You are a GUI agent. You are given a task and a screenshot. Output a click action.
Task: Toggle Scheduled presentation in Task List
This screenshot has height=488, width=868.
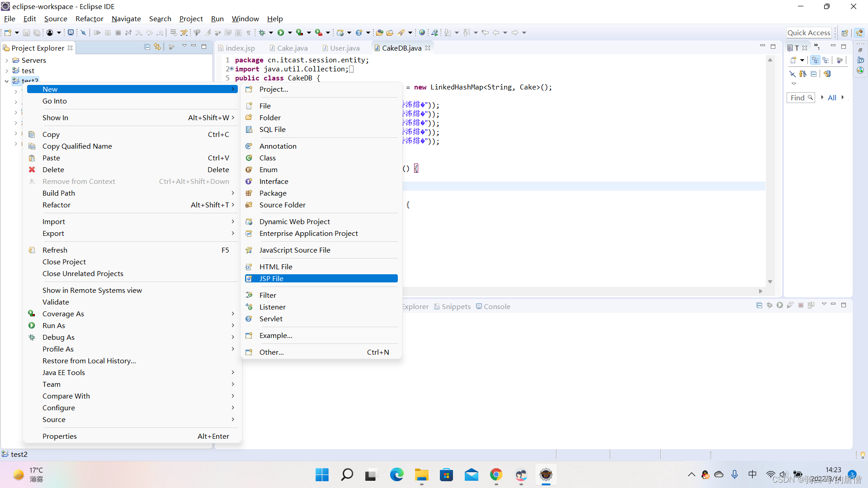pos(826,60)
